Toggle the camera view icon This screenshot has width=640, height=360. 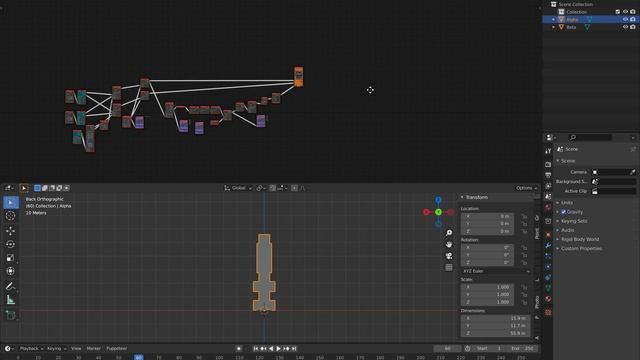(449, 256)
